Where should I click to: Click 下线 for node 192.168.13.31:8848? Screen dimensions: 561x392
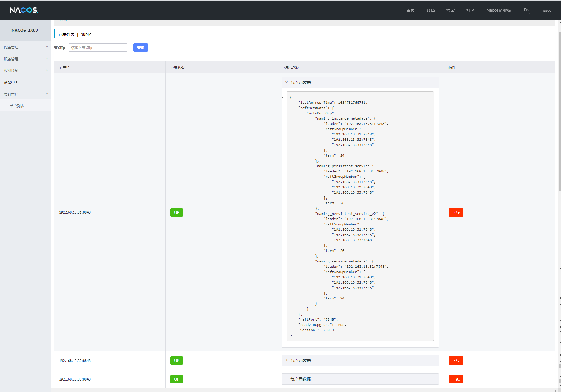(456, 212)
